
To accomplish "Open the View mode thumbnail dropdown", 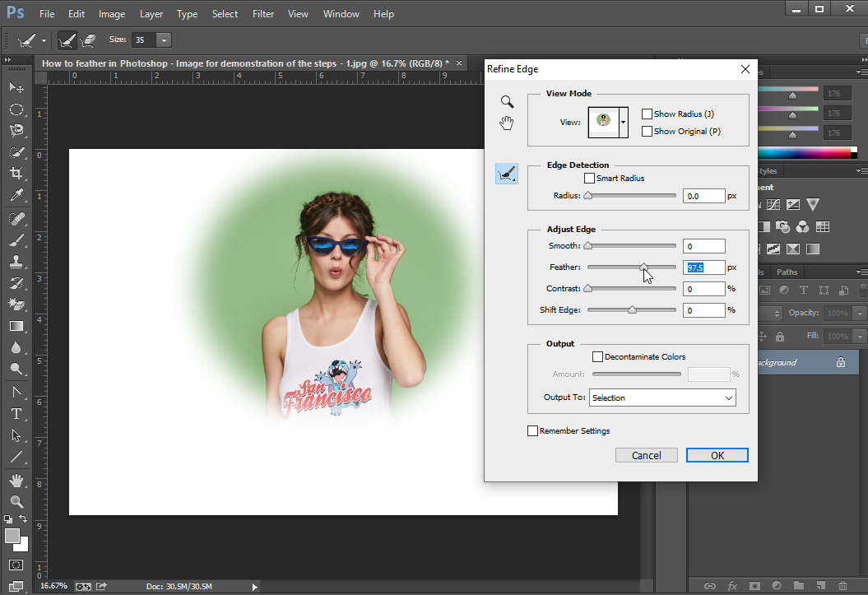I will [623, 122].
